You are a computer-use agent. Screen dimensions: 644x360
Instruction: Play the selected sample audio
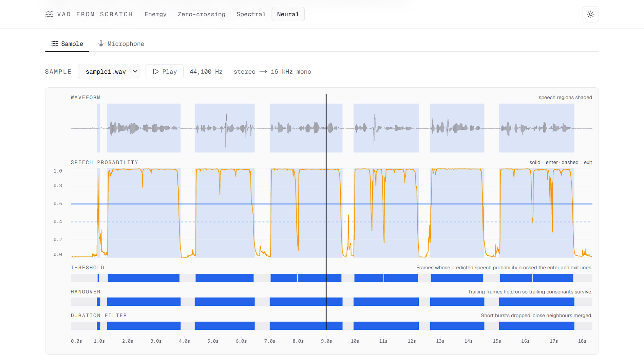(165, 72)
